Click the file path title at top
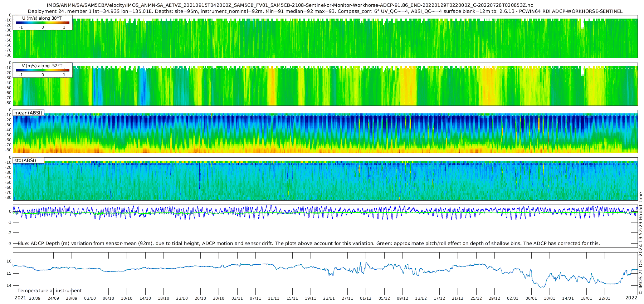The height and width of the screenshot is (304, 644). (x=290, y=5)
